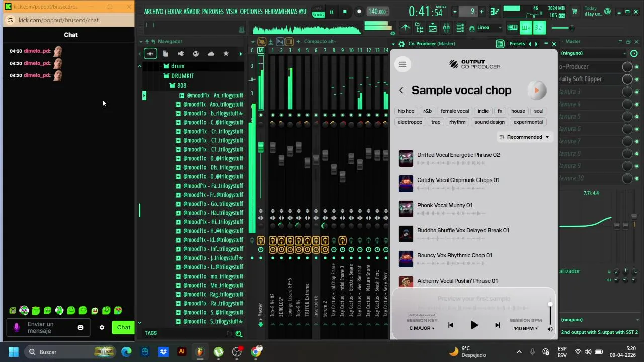644x362 pixels.
Task: Open the Co-Producer piano keyboard icon
Action: (x=500, y=44)
